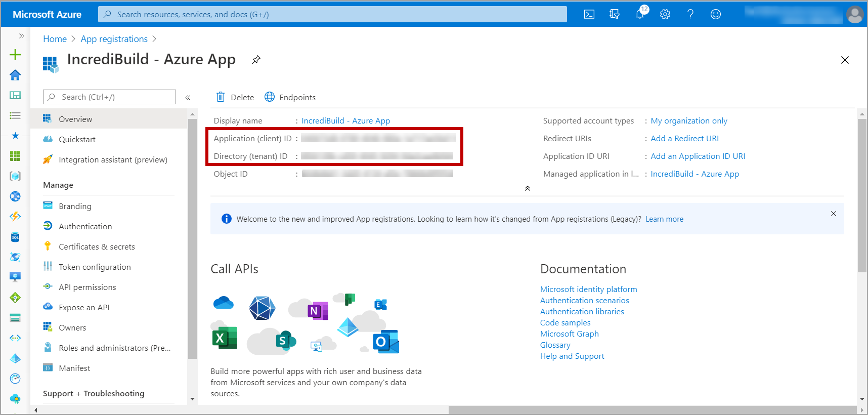868x415 pixels.
Task: Go to App registrations breadcrumb
Action: coord(114,39)
